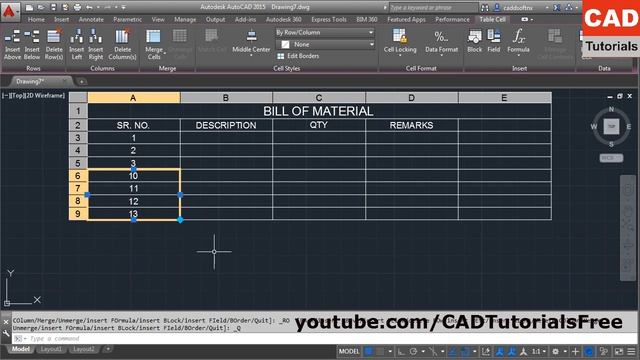
Task: Click the Plot printer icon
Action: point(77,7)
